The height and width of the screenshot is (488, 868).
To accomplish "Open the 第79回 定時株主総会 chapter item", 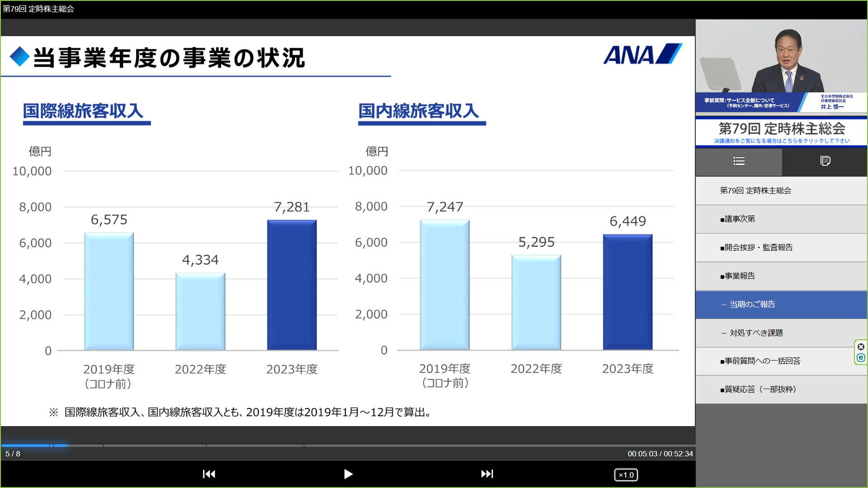I will (755, 191).
